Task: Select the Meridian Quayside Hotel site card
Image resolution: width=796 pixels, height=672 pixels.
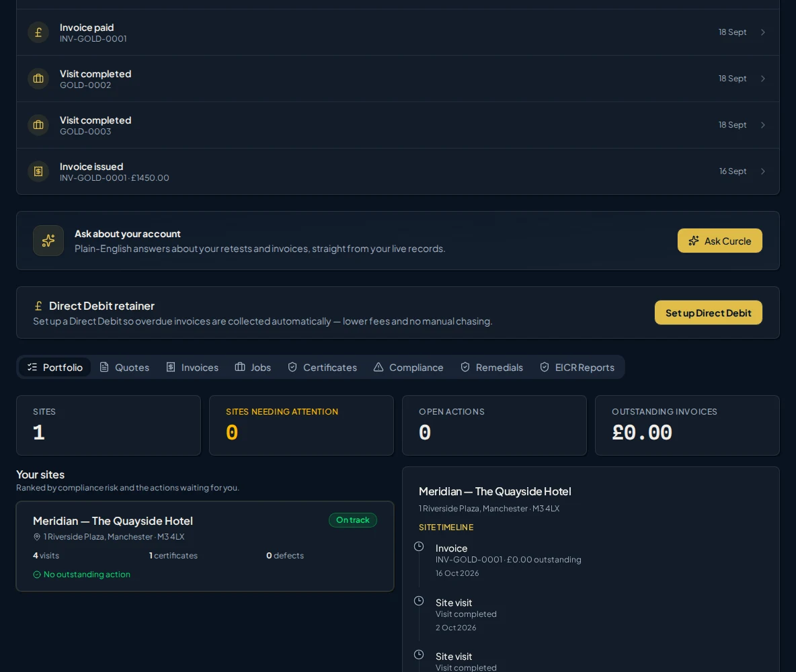Action: click(x=205, y=546)
